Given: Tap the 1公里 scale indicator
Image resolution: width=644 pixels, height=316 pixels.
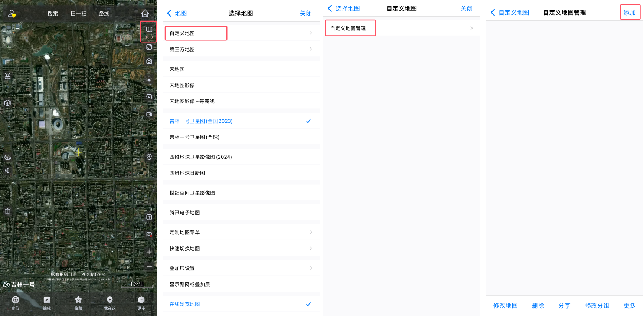Looking at the screenshot, I should tap(137, 284).
